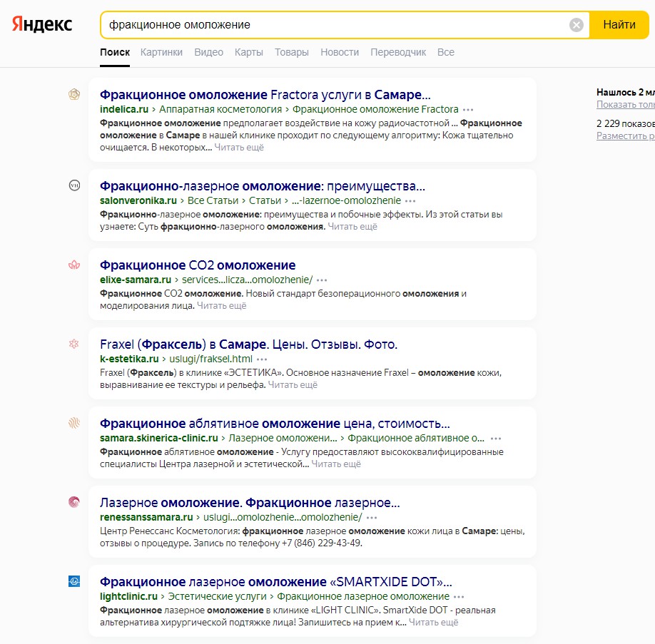Switch to the Видео tab
Image resolution: width=655 pixels, height=644 pixels.
[208, 52]
